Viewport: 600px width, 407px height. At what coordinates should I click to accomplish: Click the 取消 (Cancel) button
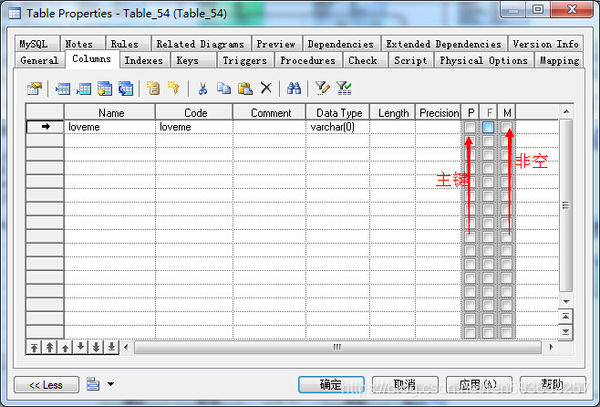pos(405,385)
